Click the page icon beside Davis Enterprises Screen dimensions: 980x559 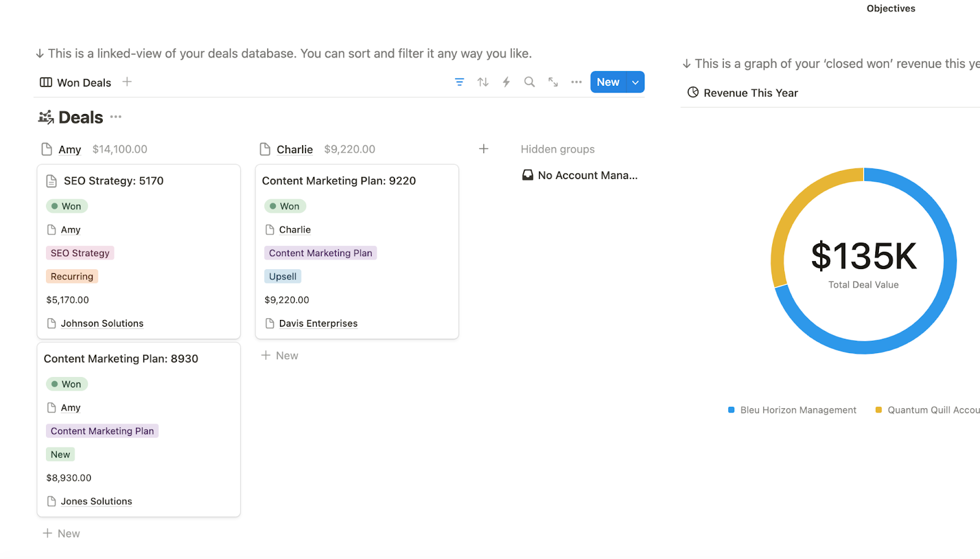click(269, 323)
